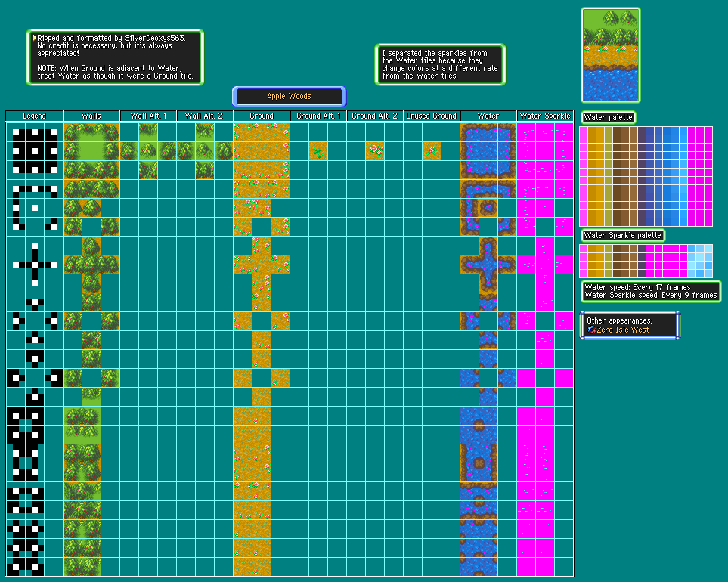Select the Wall Alt. 1 column header
The width and height of the screenshot is (728, 582).
tap(148, 116)
